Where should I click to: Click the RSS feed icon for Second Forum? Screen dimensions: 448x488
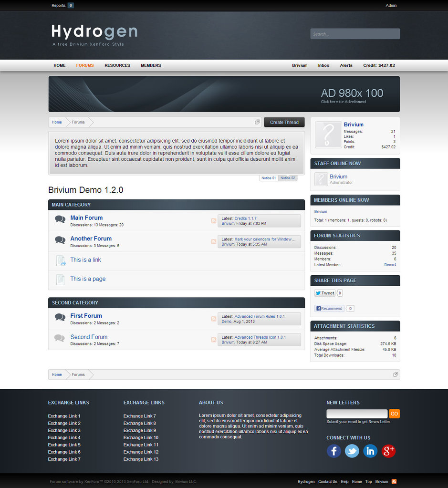(214, 340)
